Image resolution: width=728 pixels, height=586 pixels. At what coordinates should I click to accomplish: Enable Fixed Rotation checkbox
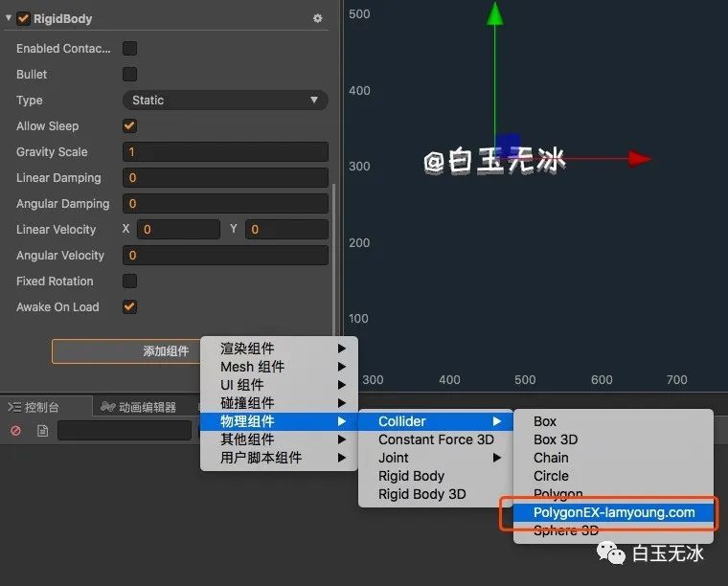pyautogui.click(x=129, y=281)
